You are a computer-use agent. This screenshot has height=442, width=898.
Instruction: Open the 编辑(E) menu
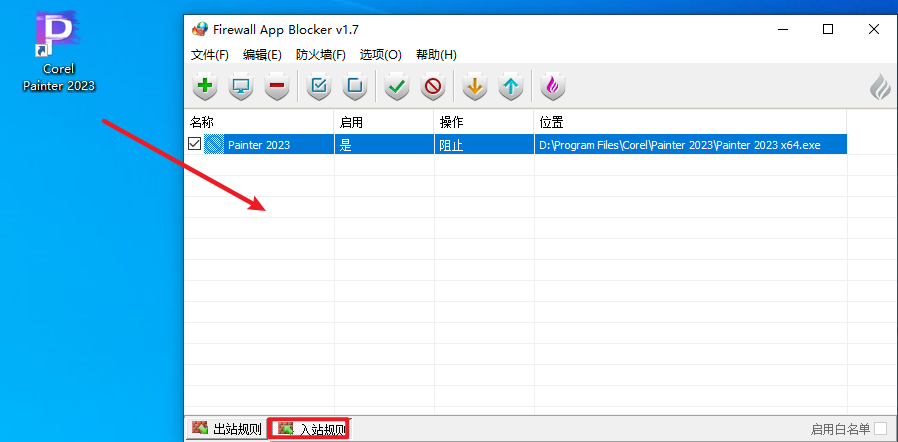click(262, 55)
